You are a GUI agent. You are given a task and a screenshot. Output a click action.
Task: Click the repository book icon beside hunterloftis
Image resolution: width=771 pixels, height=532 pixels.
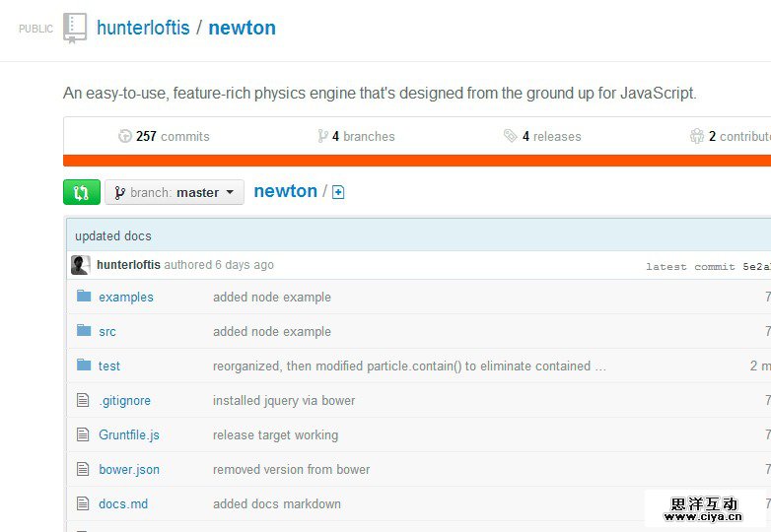75,28
